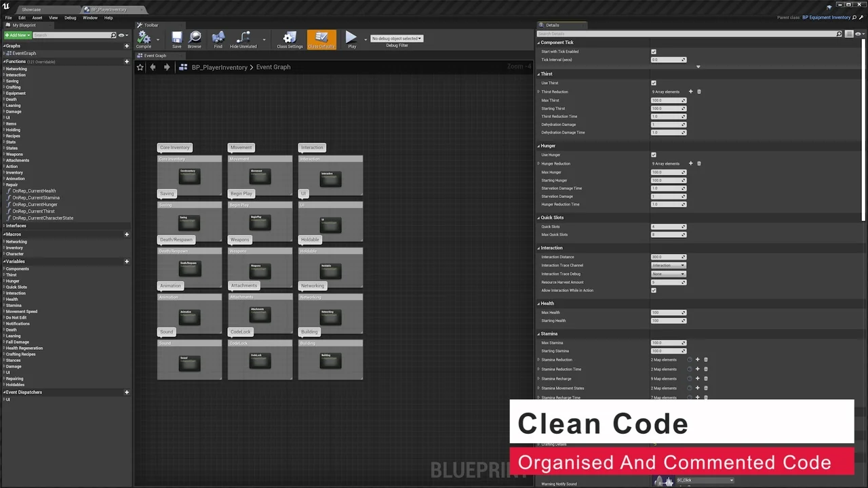Screen dimensions: 868x488
Task: Open the Window menu
Action: coord(90,17)
